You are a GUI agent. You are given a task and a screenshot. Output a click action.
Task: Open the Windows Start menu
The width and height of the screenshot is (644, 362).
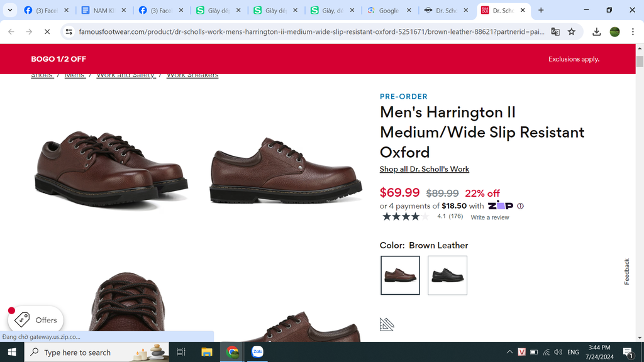(x=12, y=352)
